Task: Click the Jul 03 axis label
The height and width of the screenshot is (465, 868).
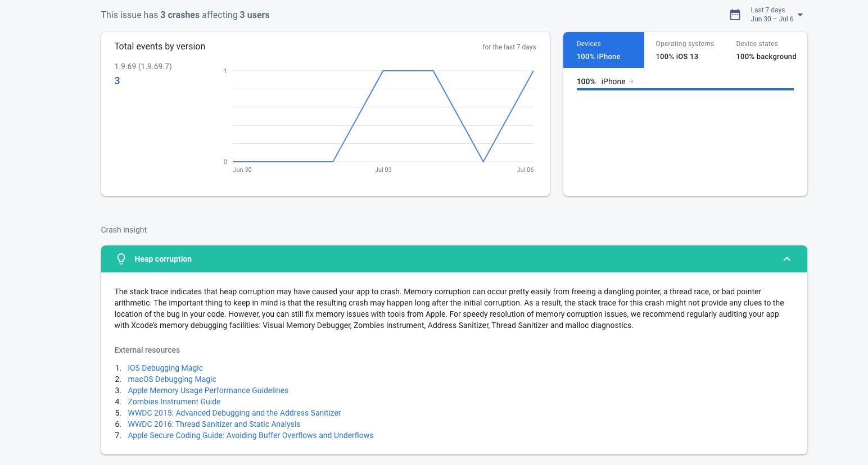Action: [x=383, y=170]
